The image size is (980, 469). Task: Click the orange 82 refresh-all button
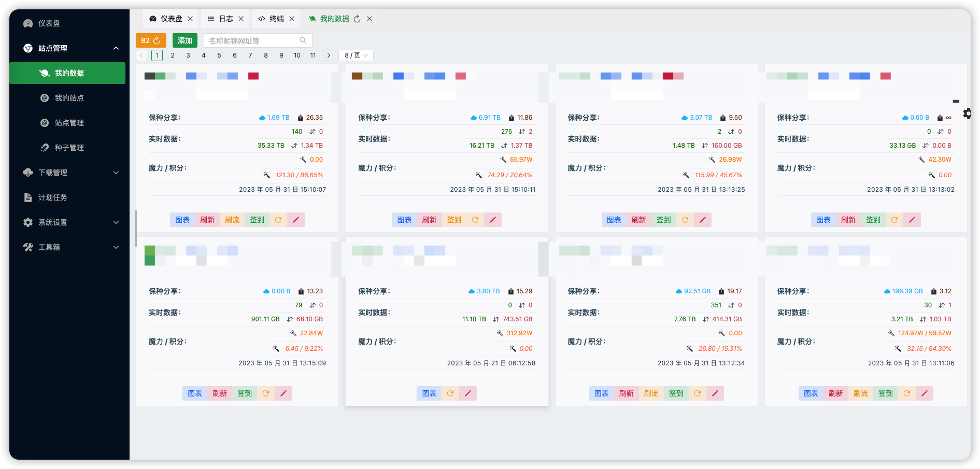coord(151,40)
